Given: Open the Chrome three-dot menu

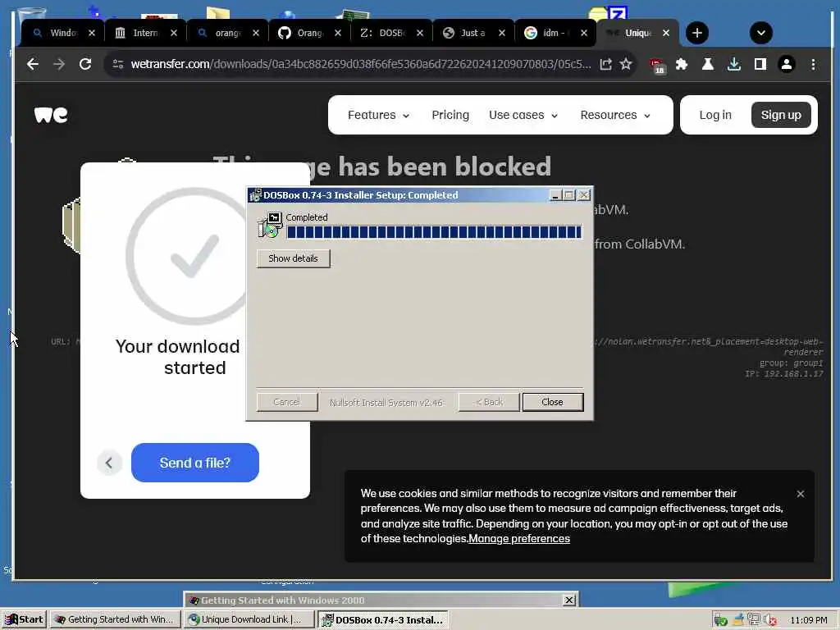Looking at the screenshot, I should [x=813, y=64].
